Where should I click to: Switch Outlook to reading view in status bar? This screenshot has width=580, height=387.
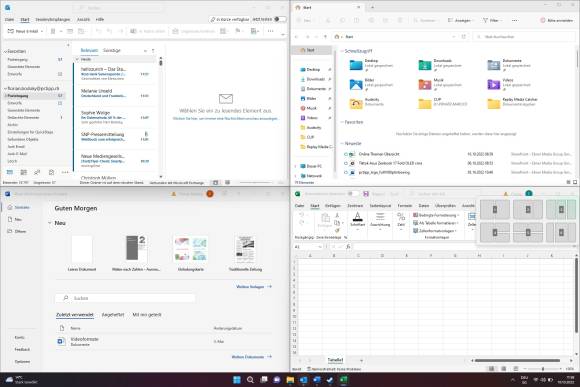[227, 182]
